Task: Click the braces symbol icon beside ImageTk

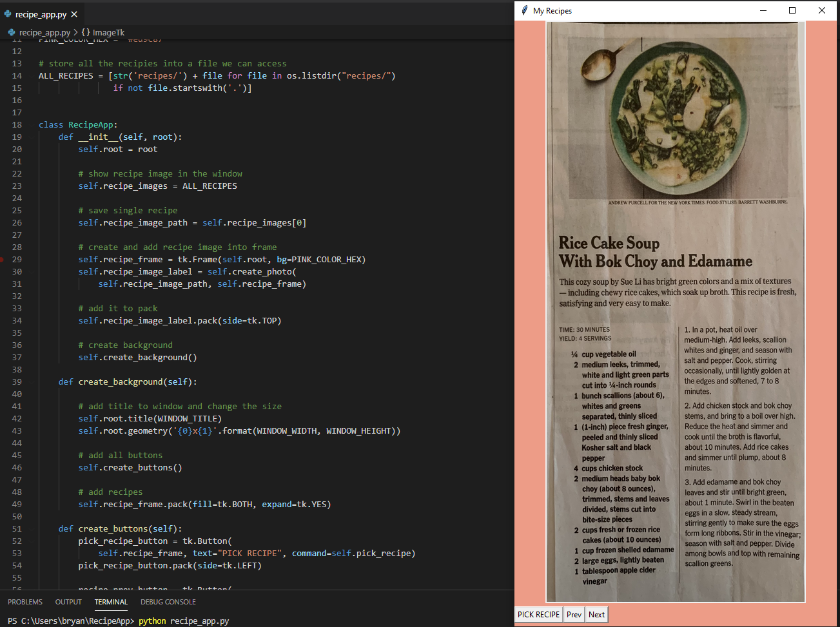Action: tap(86, 32)
